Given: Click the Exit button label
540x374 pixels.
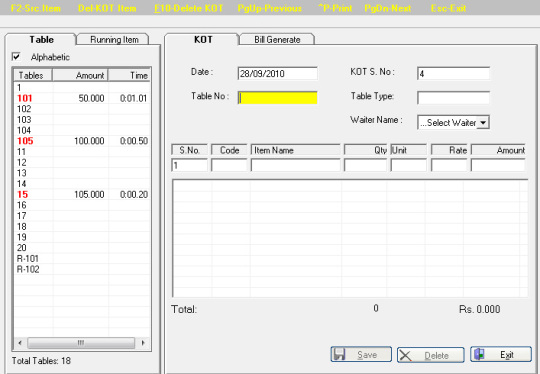Looking at the screenshot, I should coord(507,355).
